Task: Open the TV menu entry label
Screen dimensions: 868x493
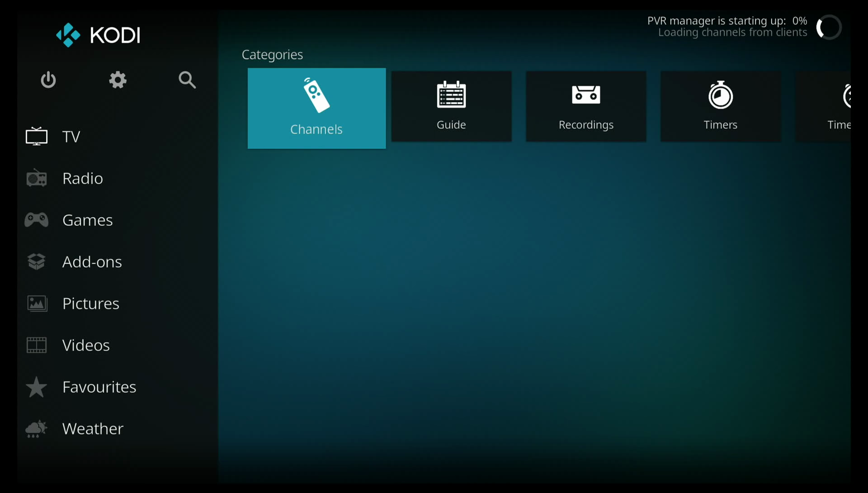Action: [71, 137]
